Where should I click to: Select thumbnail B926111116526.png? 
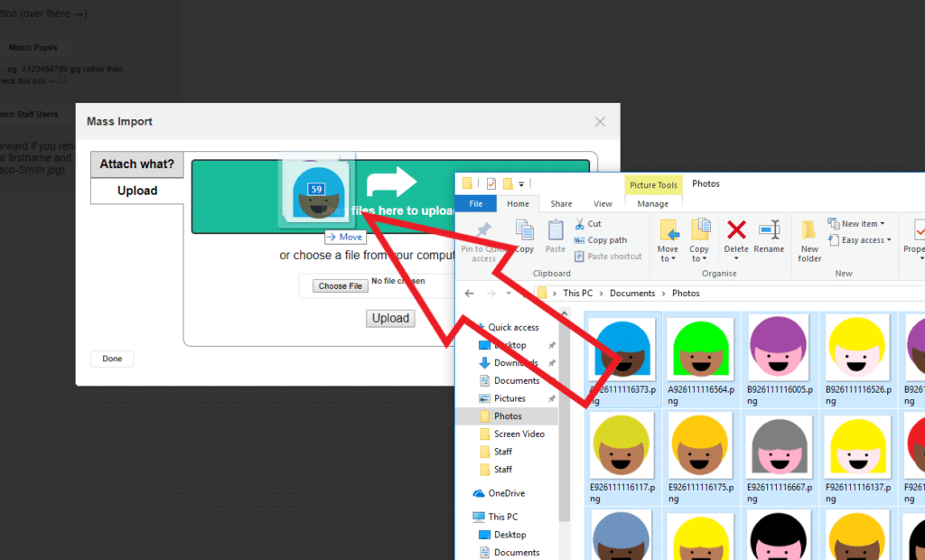point(858,360)
